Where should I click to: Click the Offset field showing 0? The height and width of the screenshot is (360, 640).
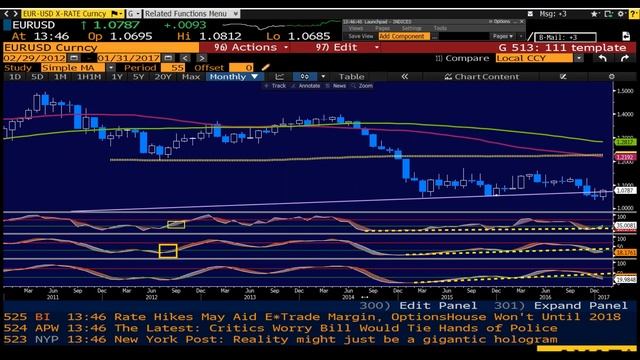tap(241, 68)
